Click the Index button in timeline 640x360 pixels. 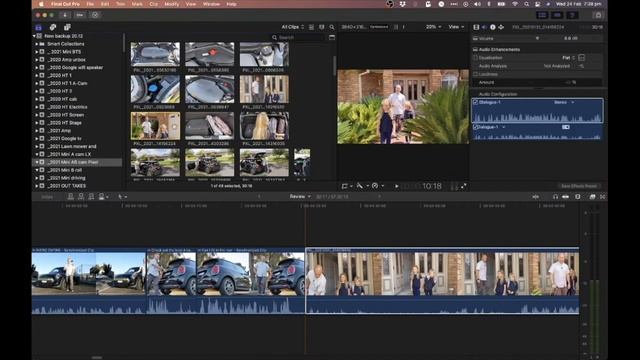click(x=47, y=197)
